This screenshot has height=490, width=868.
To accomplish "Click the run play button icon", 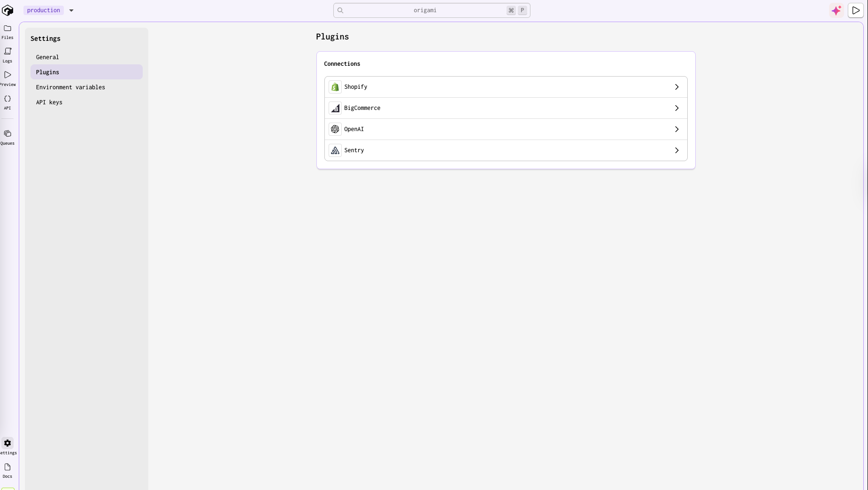I will click(856, 10).
